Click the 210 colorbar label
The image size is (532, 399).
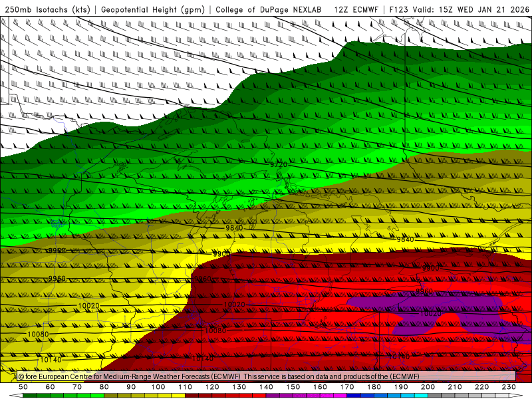click(x=455, y=387)
